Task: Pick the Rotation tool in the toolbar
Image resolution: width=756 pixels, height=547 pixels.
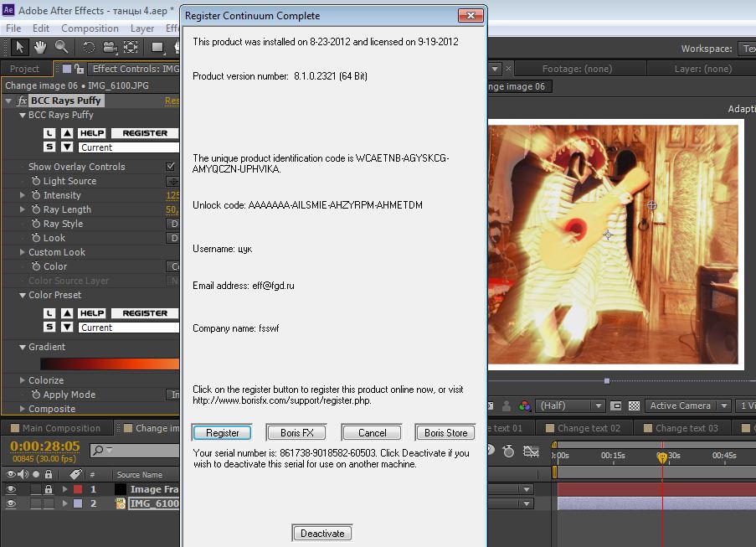Action: (x=88, y=48)
